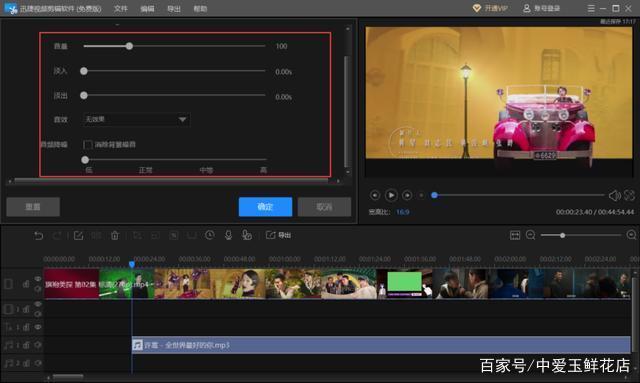The width and height of the screenshot is (640, 383).
Task: Select the crop tool icon
Action: [x=138, y=235]
